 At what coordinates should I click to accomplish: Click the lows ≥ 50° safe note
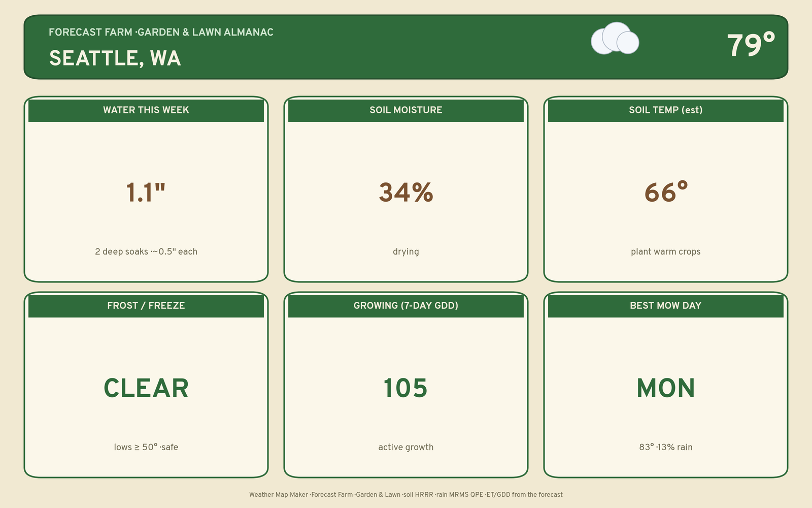(146, 447)
